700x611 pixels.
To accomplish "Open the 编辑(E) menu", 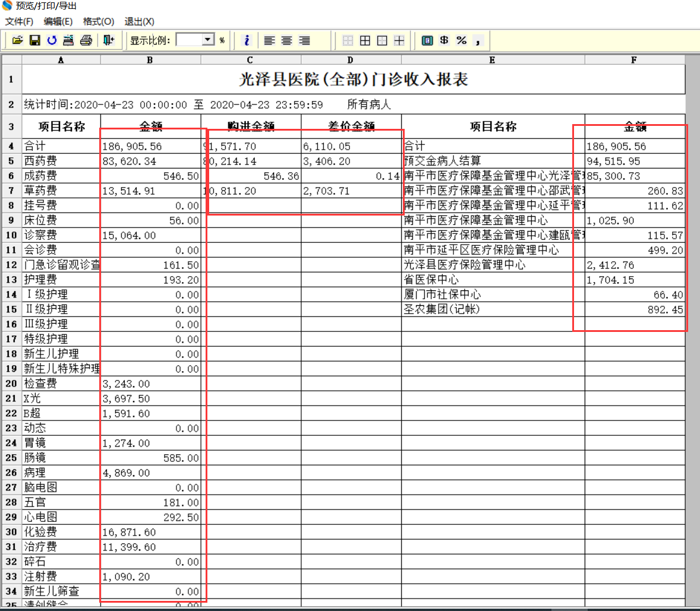I will (58, 21).
